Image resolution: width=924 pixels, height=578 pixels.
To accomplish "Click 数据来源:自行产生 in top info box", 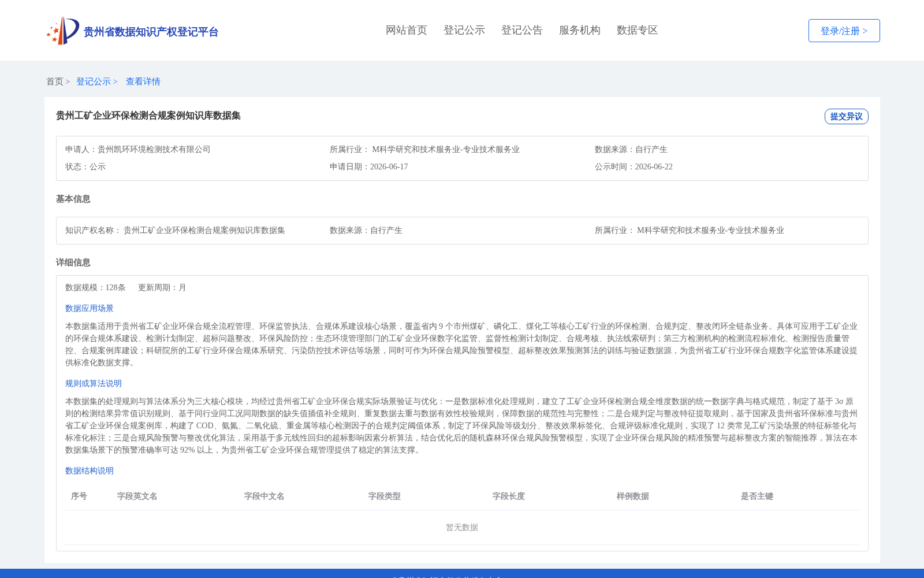I will coord(631,149).
